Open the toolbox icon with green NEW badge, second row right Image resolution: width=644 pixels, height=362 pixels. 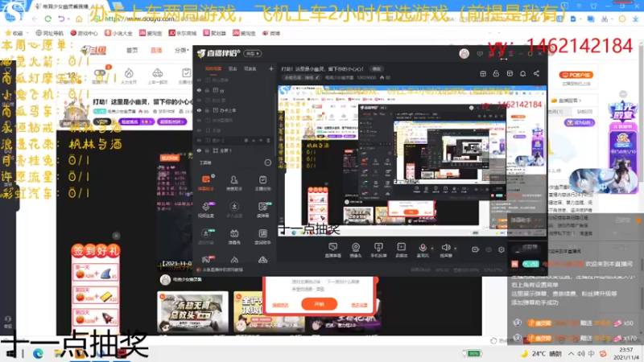[x=262, y=209]
